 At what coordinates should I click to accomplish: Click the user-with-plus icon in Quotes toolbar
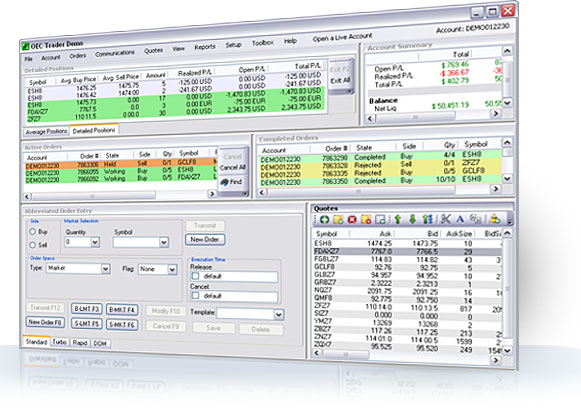(495, 219)
